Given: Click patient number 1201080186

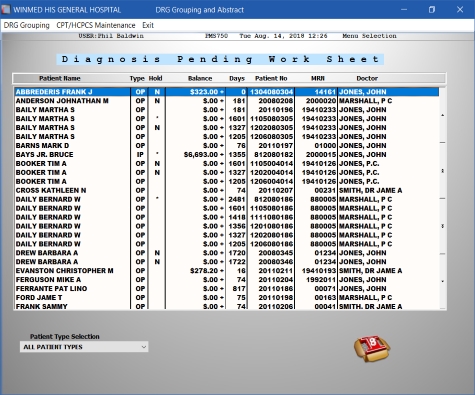Looking at the screenshot, I should coord(271,226).
